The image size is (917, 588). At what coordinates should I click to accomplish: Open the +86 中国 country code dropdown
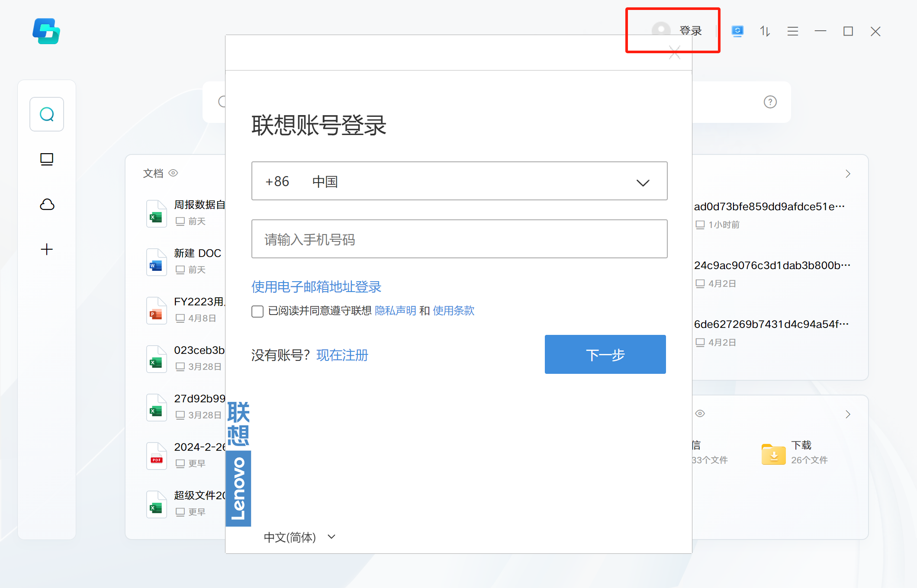click(x=459, y=181)
